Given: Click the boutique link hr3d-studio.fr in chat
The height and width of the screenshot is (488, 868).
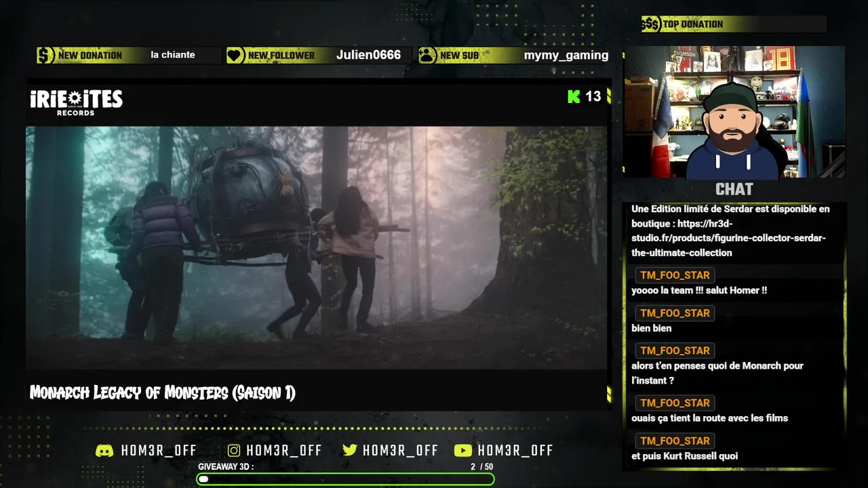Looking at the screenshot, I should pos(729,238).
